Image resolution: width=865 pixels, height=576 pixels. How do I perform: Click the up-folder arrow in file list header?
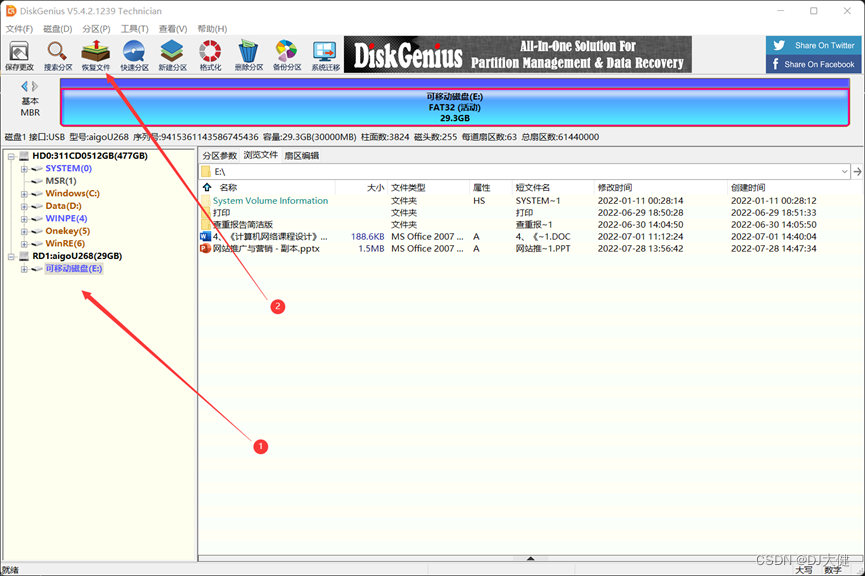[x=207, y=188]
